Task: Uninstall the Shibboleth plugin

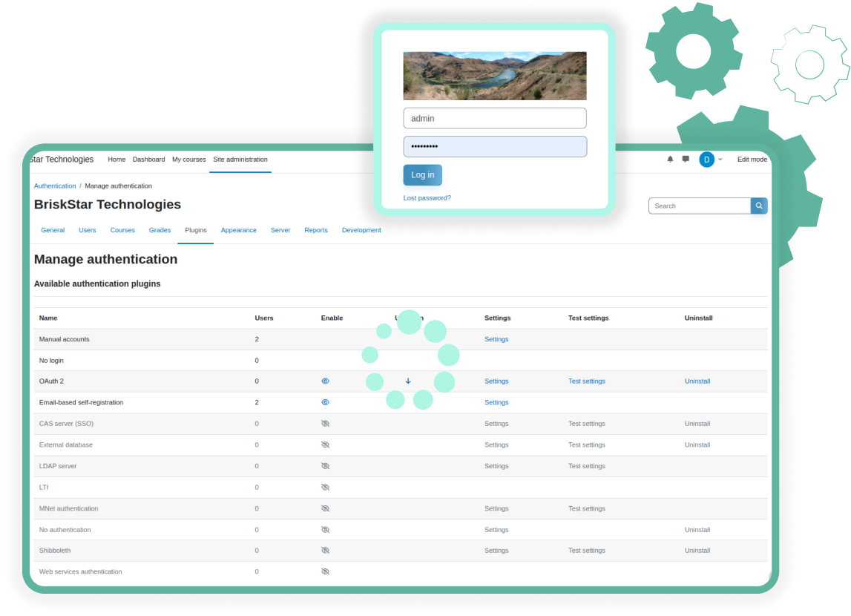Action: pos(697,551)
